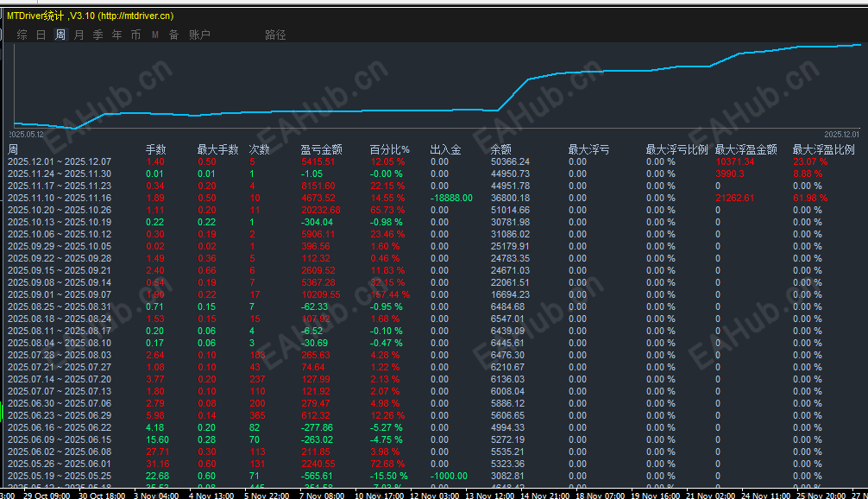Click the 最大浮盈金额 column header
The width and height of the screenshot is (868, 499).
745,149
